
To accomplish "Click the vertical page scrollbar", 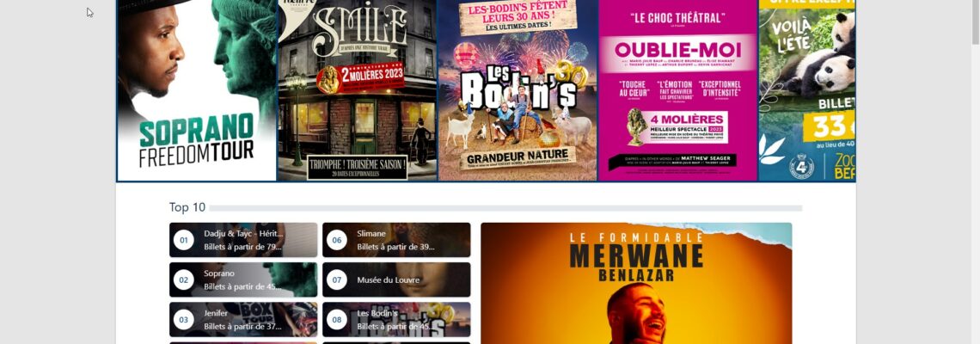I will point(974,172).
